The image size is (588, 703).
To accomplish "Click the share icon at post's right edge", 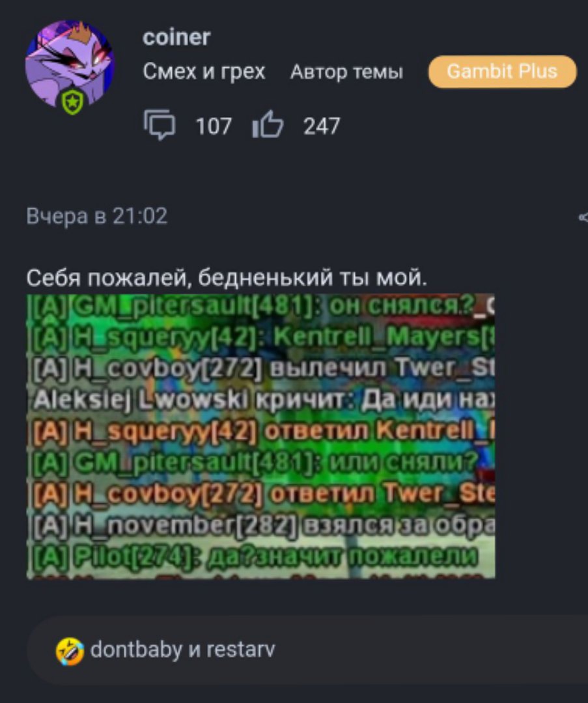I will [583, 217].
